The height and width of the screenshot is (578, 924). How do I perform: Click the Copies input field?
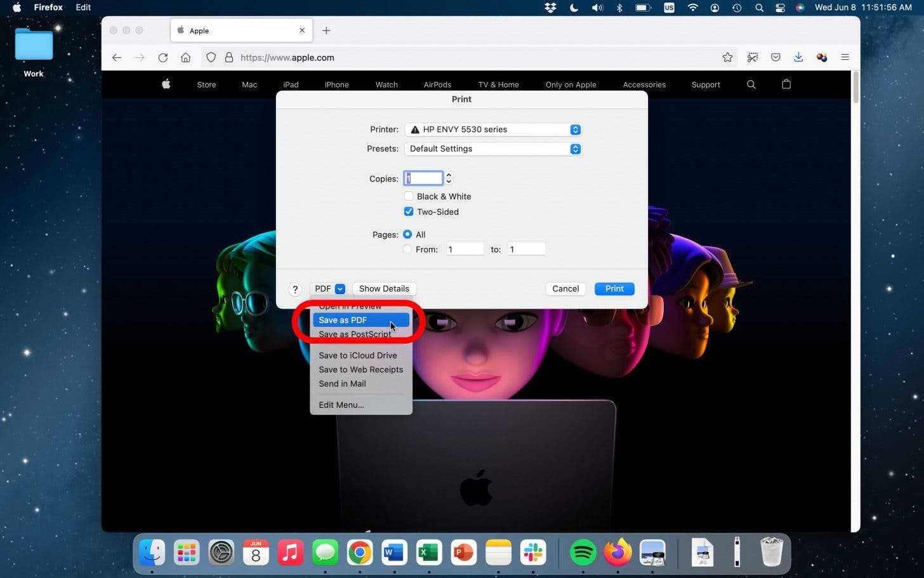pos(423,178)
